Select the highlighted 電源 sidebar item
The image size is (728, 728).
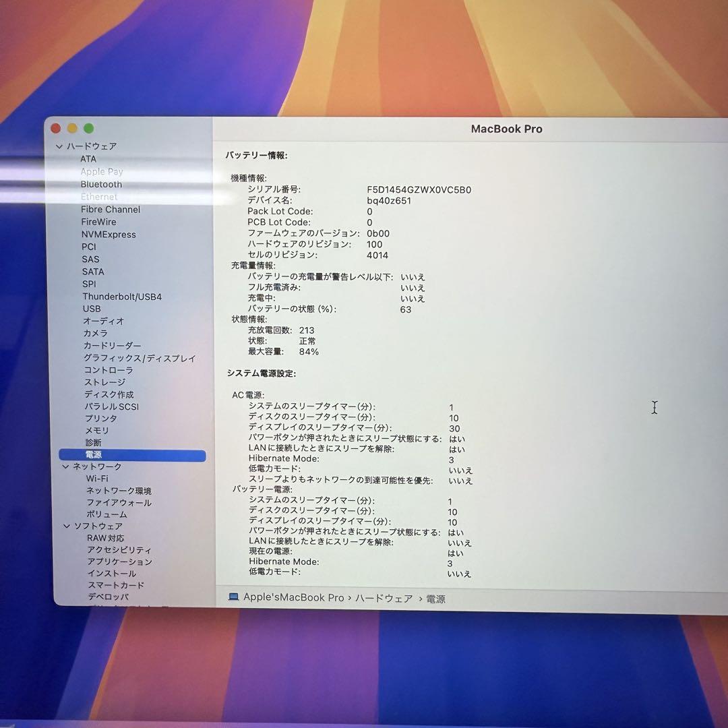click(132, 455)
